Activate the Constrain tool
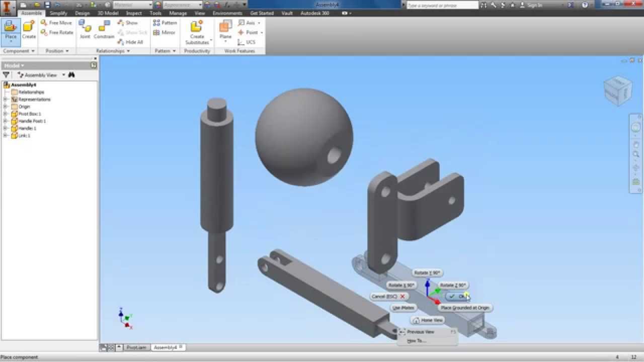This screenshot has width=644, height=362. pos(104,30)
